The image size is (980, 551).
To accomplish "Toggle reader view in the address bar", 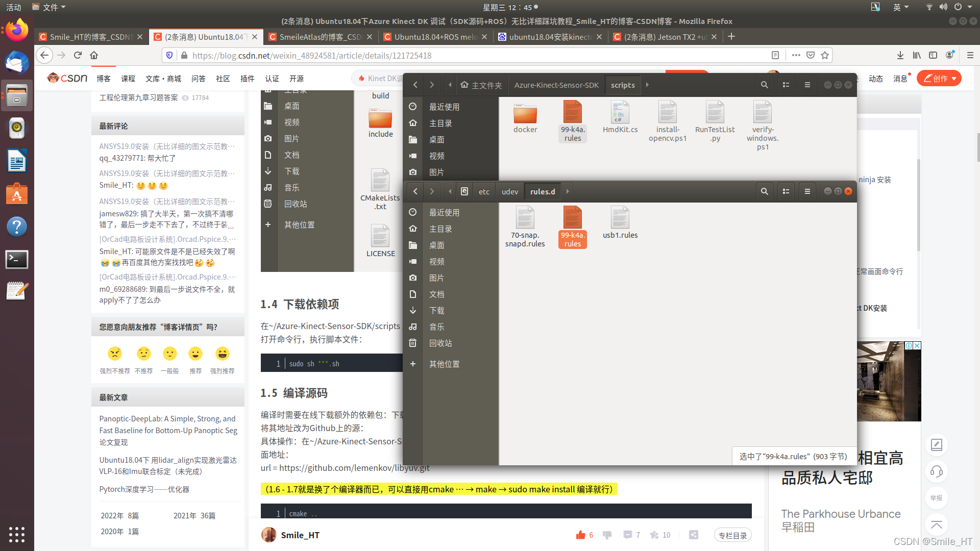I will pyautogui.click(x=775, y=55).
